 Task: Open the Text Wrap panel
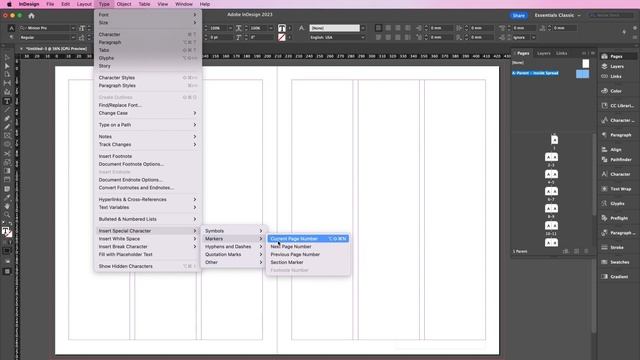pos(616,189)
